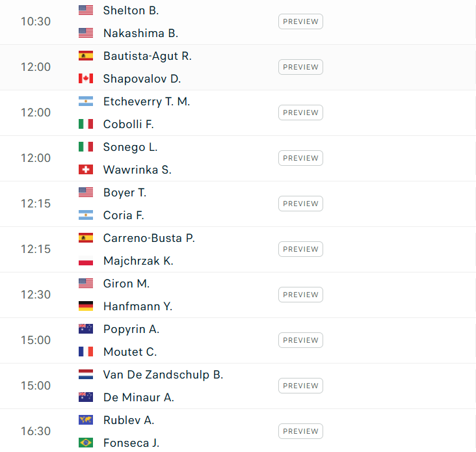Open Preview for Rublev vs Fonseca match
The height and width of the screenshot is (452, 476).
coord(300,431)
